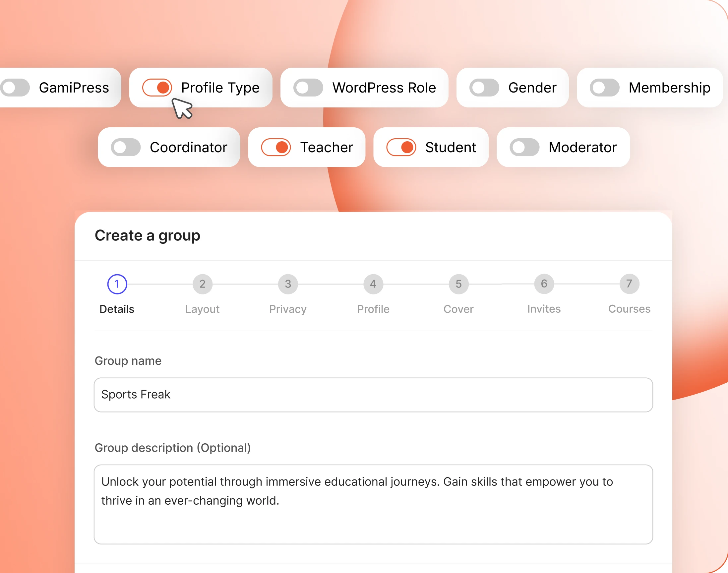This screenshot has width=728, height=573.
Task: Switch to the Layout step label
Action: click(x=203, y=309)
